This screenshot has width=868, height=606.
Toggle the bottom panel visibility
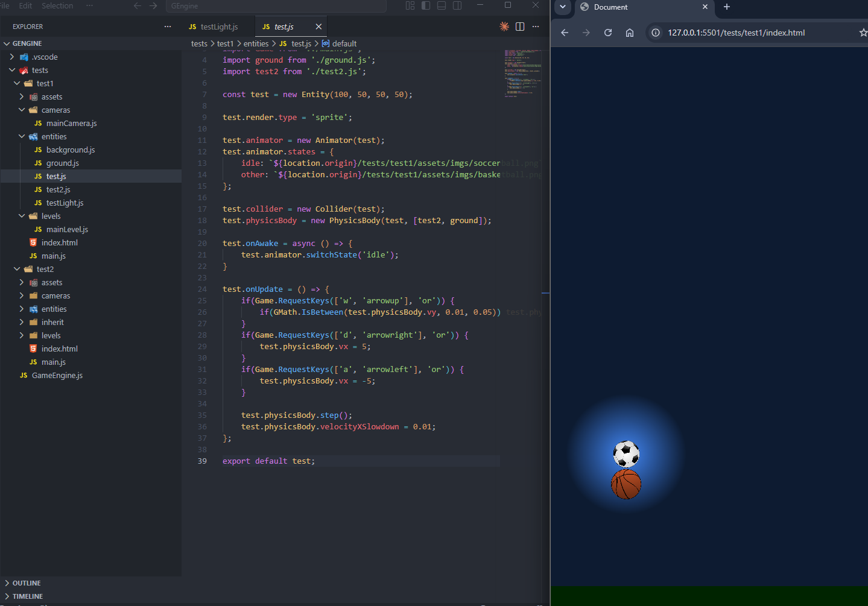pyautogui.click(x=442, y=5)
